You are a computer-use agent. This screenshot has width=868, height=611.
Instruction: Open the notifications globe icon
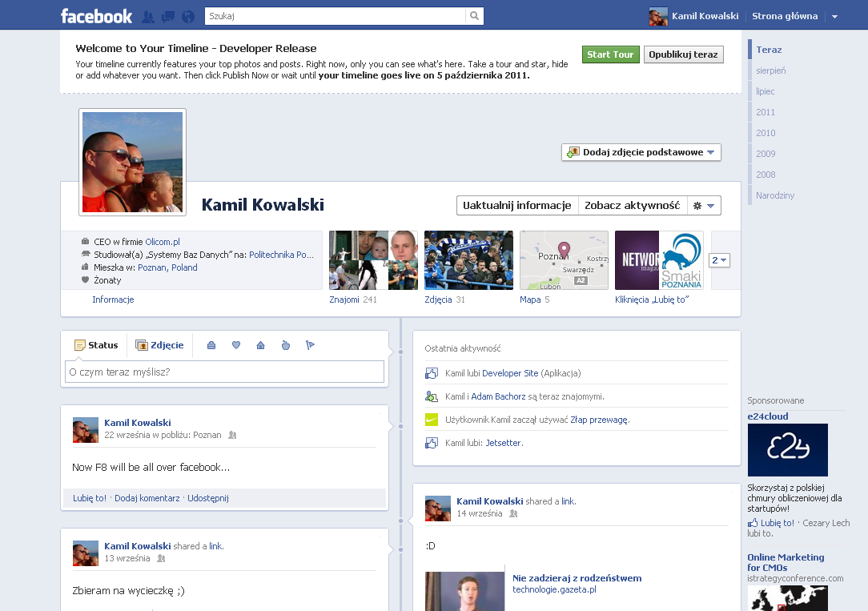point(188,16)
